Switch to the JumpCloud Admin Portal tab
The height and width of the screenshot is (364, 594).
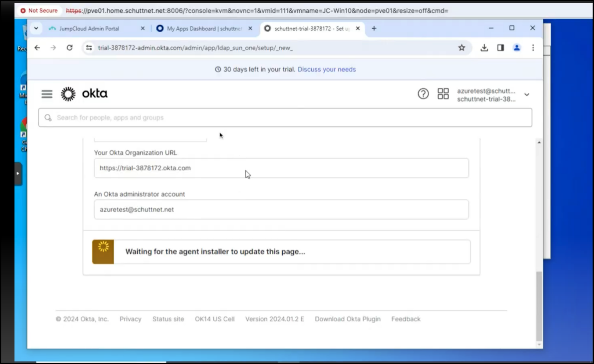click(x=89, y=28)
